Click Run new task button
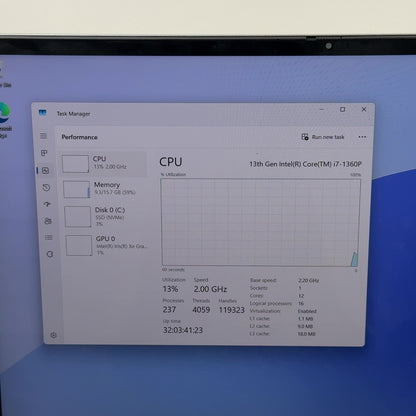This screenshot has height=416, width=416. coord(323,137)
